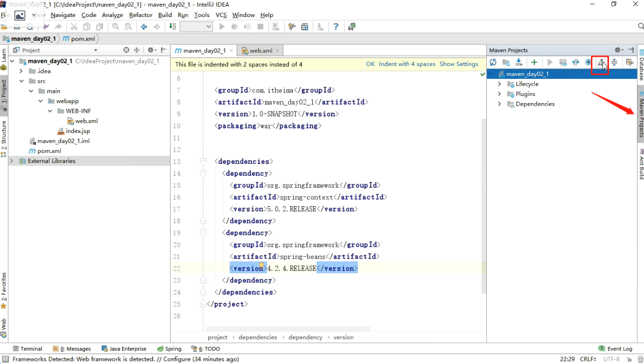Expand .idea folder in project tree
The image size is (644, 364).
pyautogui.click(x=21, y=71)
